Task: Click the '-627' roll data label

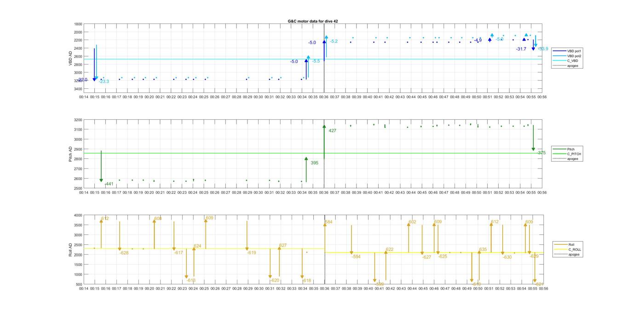Action: [427, 257]
